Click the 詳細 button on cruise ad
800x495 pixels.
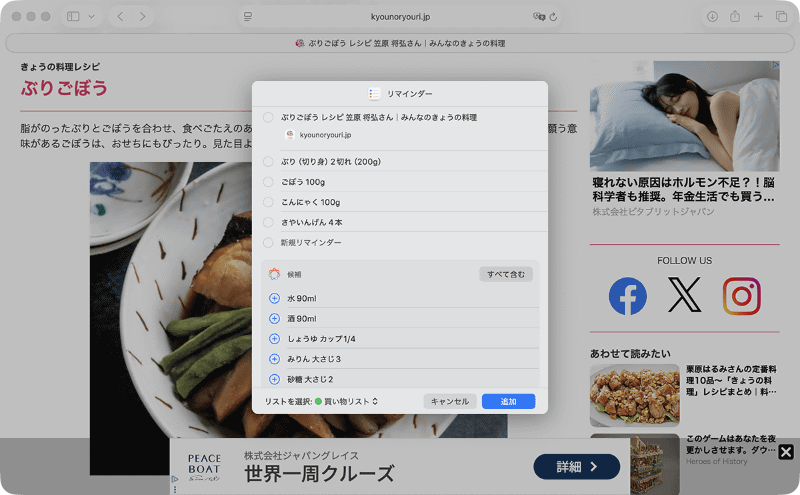(x=577, y=466)
